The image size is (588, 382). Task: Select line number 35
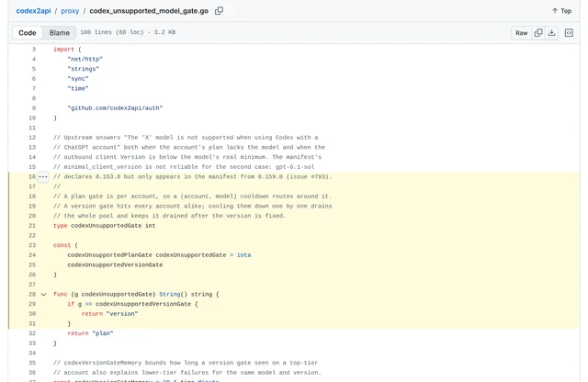point(32,363)
